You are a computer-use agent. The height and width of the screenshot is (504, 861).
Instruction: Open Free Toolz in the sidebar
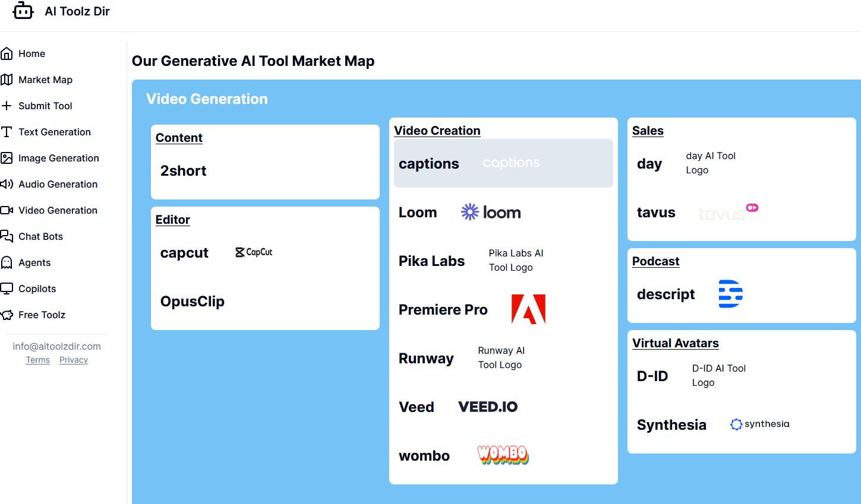[42, 315]
